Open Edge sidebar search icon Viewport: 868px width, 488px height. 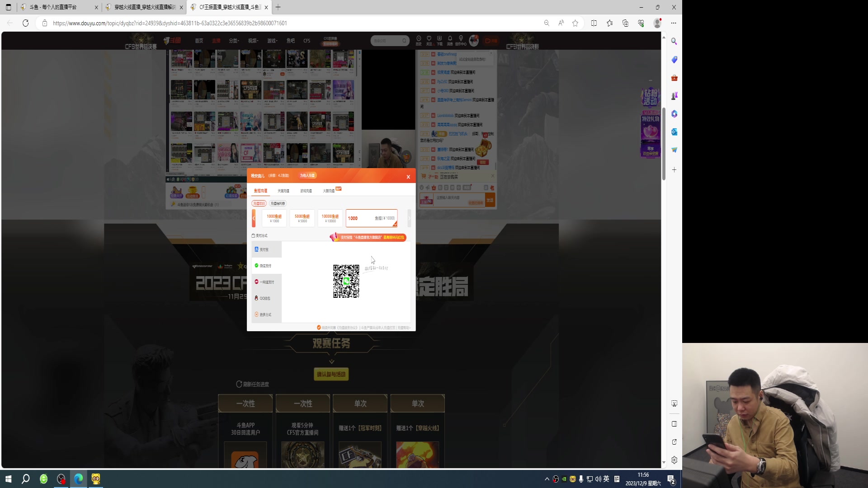click(x=674, y=41)
